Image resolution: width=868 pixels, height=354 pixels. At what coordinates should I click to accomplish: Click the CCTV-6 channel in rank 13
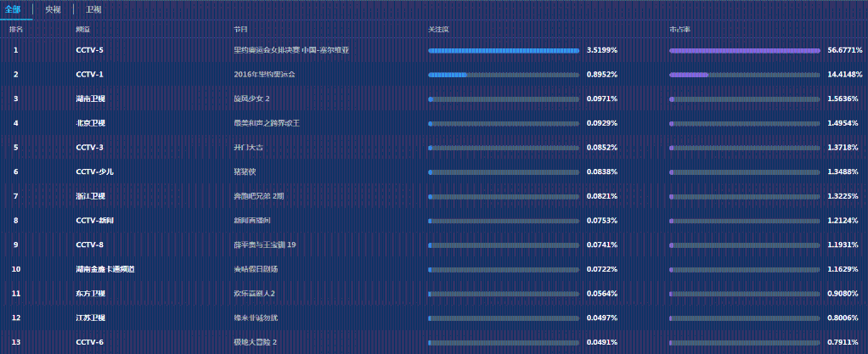(89, 342)
